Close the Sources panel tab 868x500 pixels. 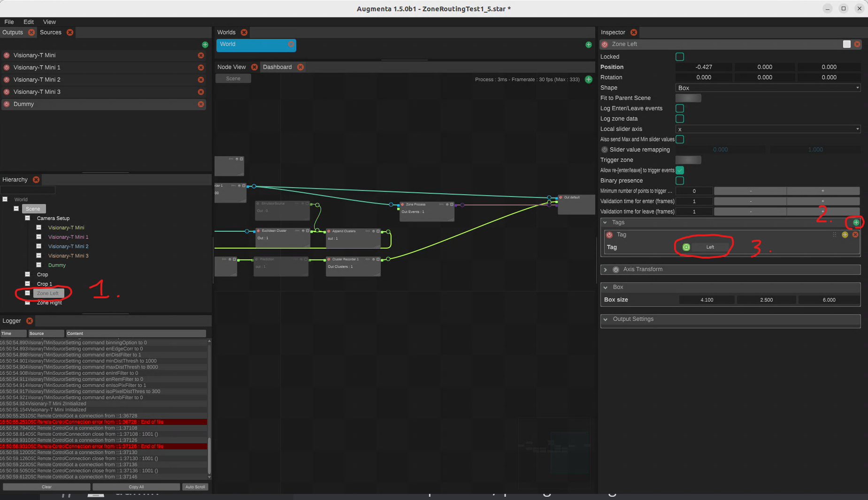pos(70,32)
